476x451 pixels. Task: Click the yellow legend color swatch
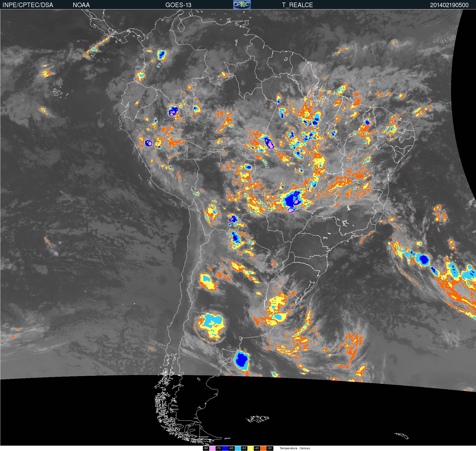[x=250, y=448]
